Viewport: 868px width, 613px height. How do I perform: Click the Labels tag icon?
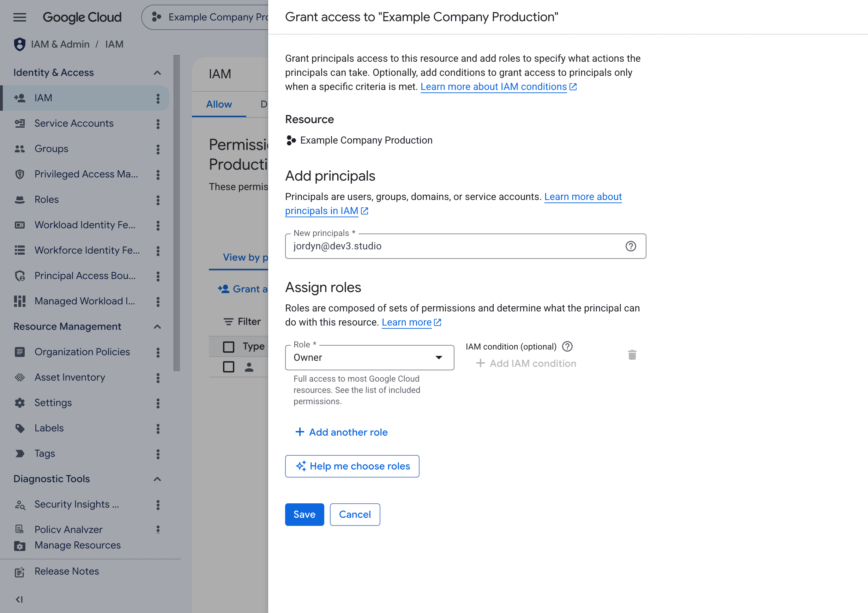tap(20, 428)
